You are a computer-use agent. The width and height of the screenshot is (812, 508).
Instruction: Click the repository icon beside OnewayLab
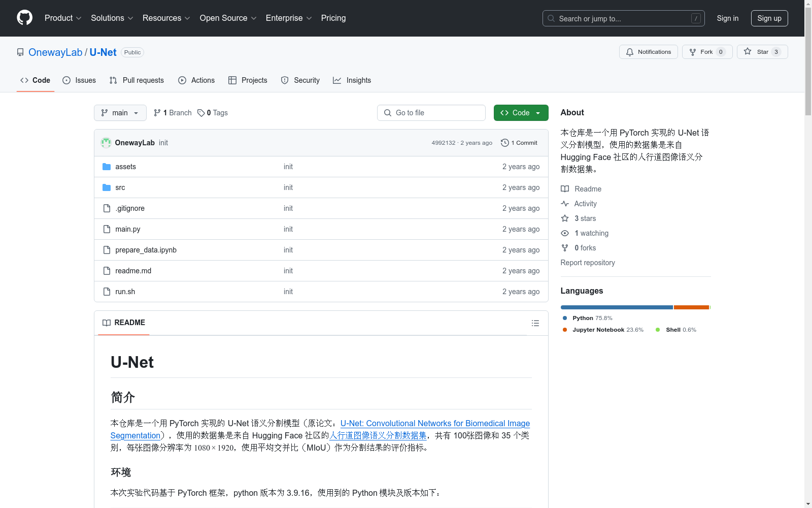click(20, 52)
